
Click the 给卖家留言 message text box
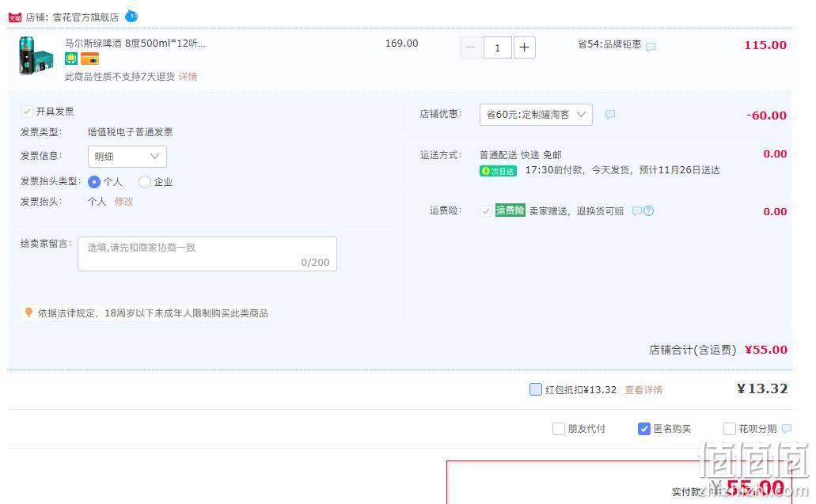207,254
